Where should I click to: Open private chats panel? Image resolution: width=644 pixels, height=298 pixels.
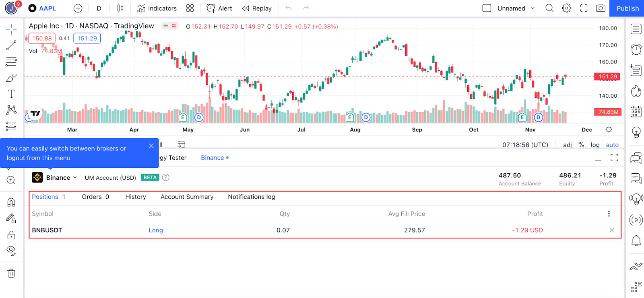[636, 178]
